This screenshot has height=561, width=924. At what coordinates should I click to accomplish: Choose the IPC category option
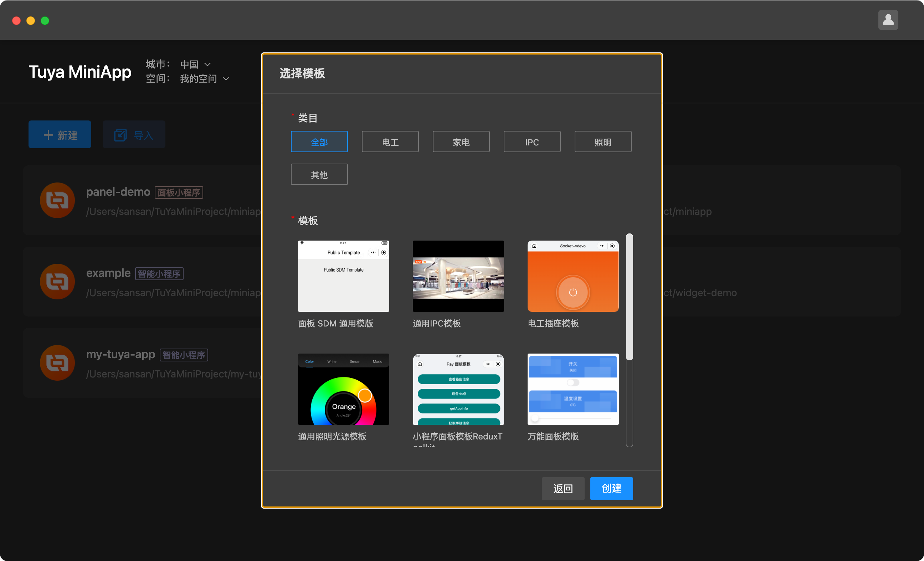[x=532, y=142]
